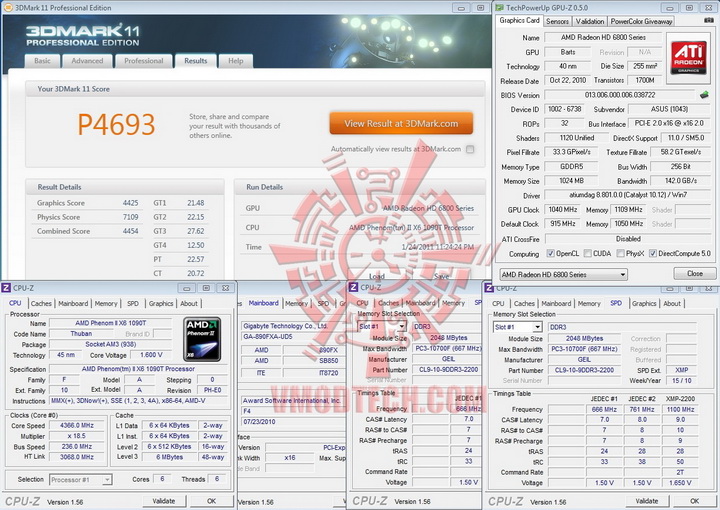720x510 pixels.
Task: Switch to the Basic tab in 3DMark
Action: click(42, 61)
